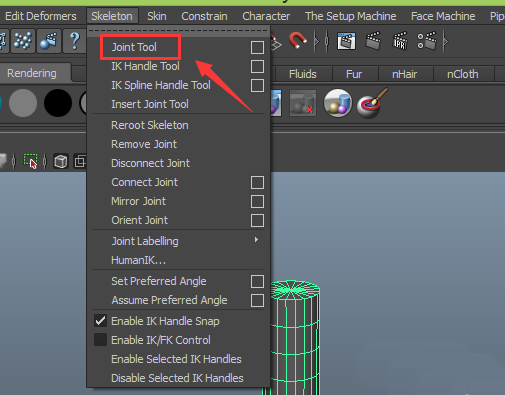The height and width of the screenshot is (395, 505).
Task: Click Connect Joint entry
Action: (145, 182)
